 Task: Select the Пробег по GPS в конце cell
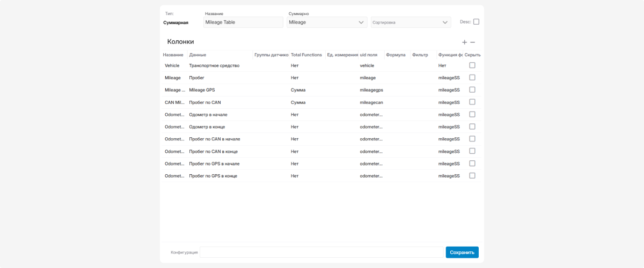tap(213, 176)
